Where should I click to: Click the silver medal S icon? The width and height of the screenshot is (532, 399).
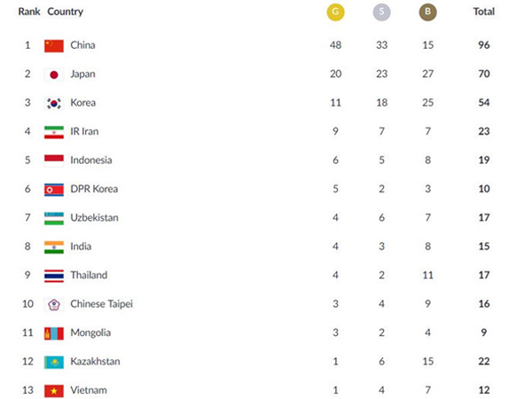point(381,12)
